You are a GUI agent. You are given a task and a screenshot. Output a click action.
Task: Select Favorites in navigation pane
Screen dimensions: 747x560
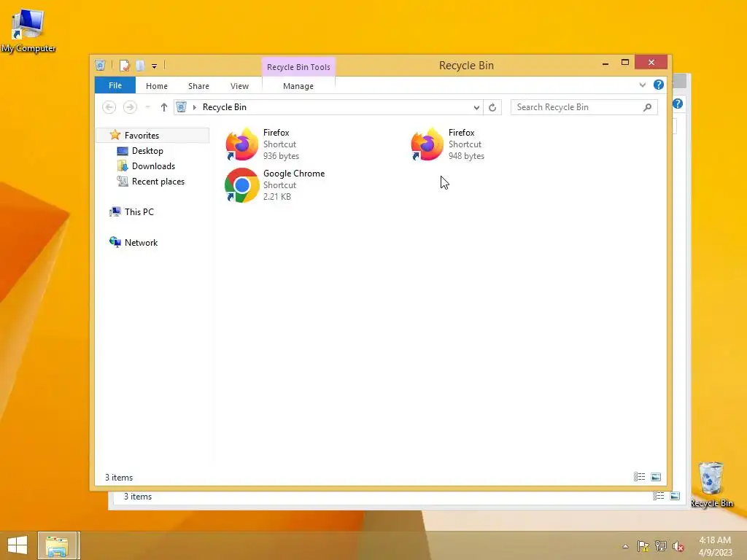point(153,135)
